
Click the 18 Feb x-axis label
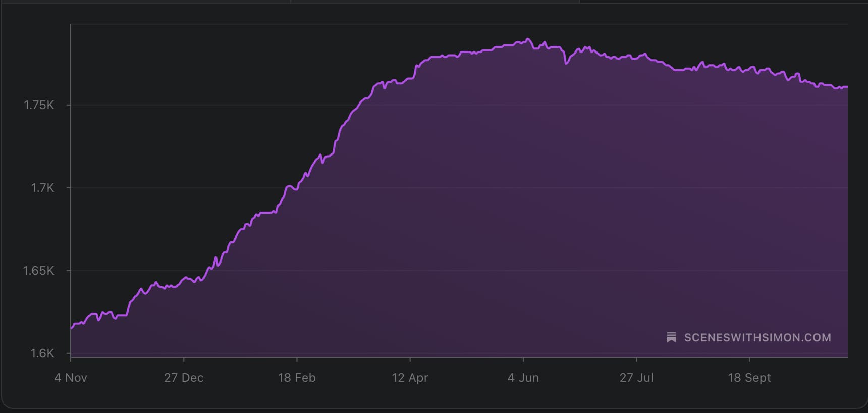(297, 378)
